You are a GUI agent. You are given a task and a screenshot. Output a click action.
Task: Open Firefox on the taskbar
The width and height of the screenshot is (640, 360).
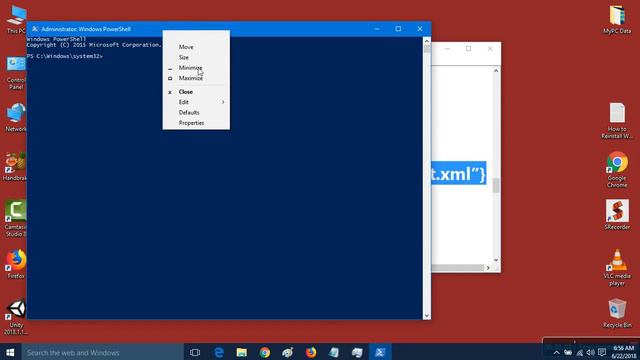(x=311, y=352)
